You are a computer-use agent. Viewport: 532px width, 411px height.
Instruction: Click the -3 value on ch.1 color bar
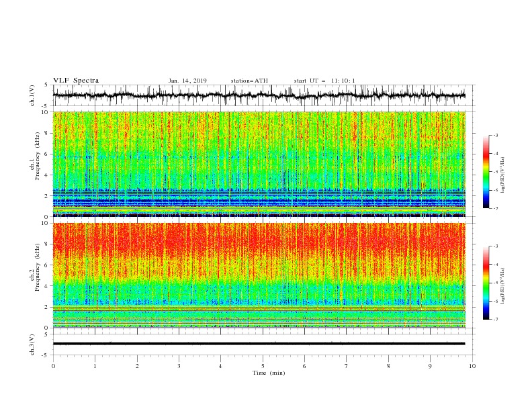(x=495, y=135)
